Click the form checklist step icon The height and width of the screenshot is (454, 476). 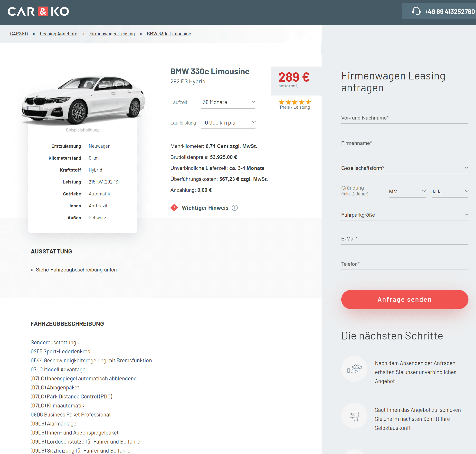click(354, 415)
